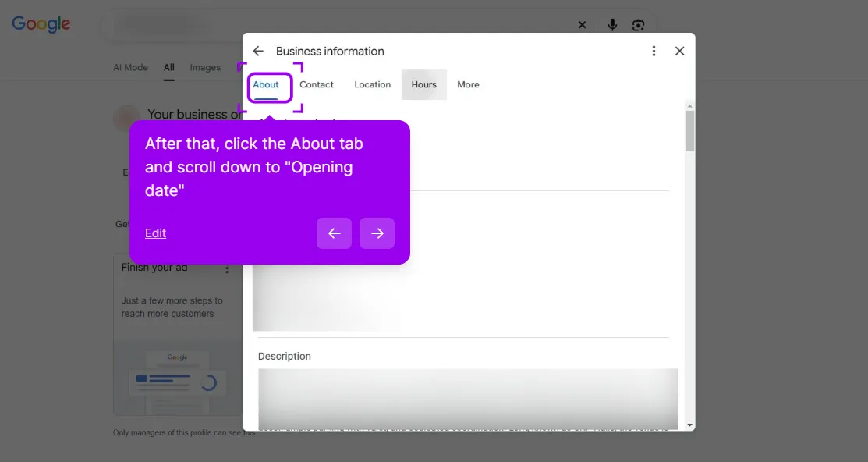Click 'Only managers of this profile' note
This screenshot has width=868, height=462.
pos(184,432)
